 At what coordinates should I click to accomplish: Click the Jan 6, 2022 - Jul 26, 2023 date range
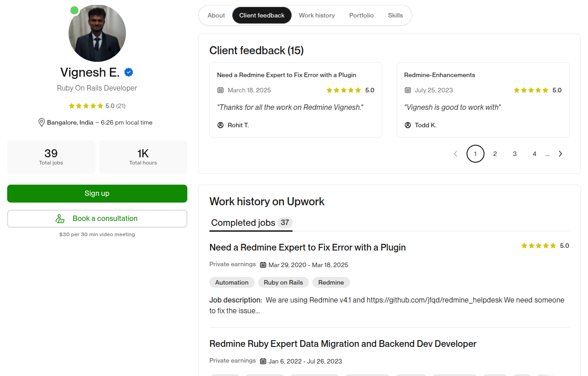[305, 361]
